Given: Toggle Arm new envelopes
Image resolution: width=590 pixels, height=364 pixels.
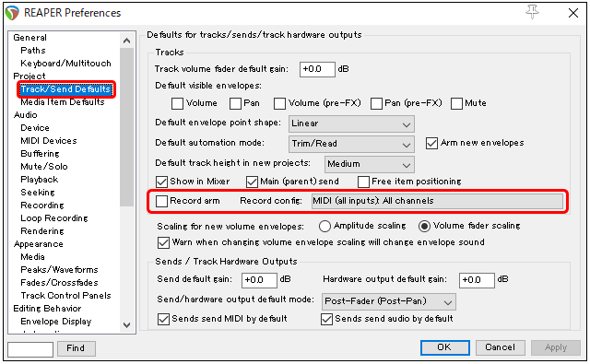Looking at the screenshot, I should pos(431,143).
